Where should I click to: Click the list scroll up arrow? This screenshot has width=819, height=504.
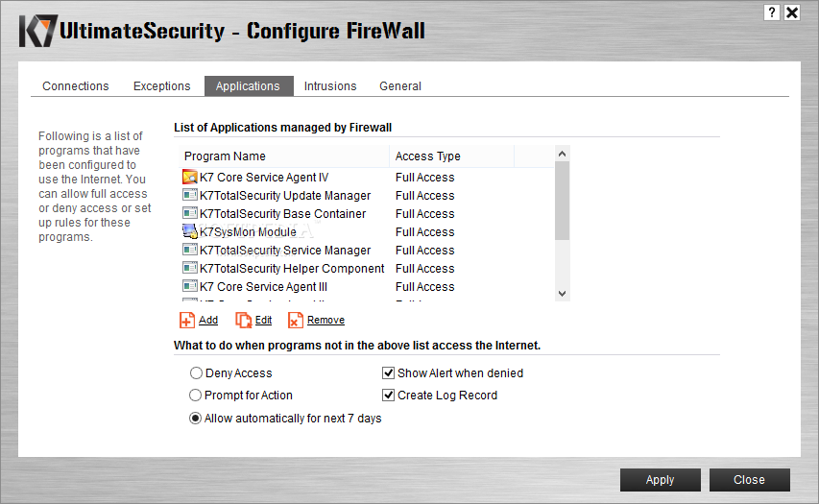click(562, 154)
